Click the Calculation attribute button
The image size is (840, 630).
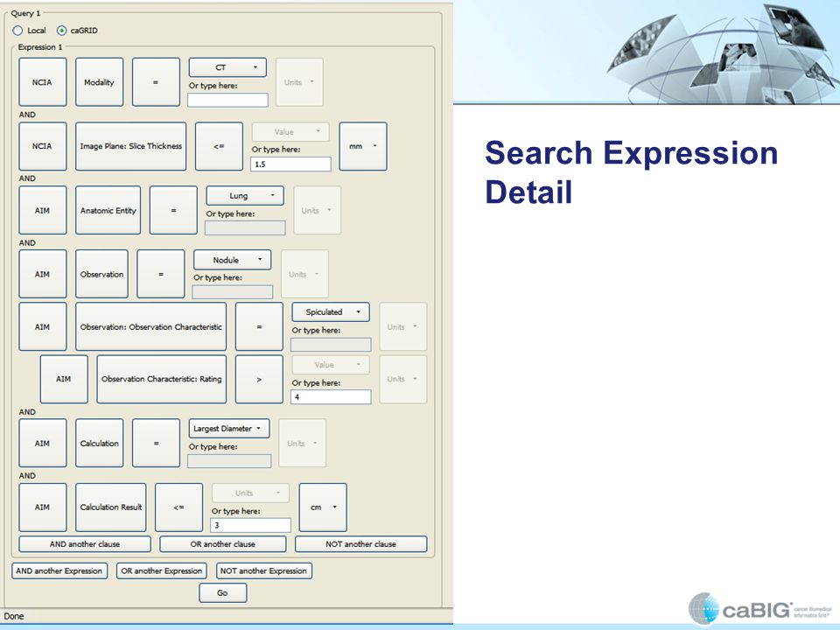(99, 444)
